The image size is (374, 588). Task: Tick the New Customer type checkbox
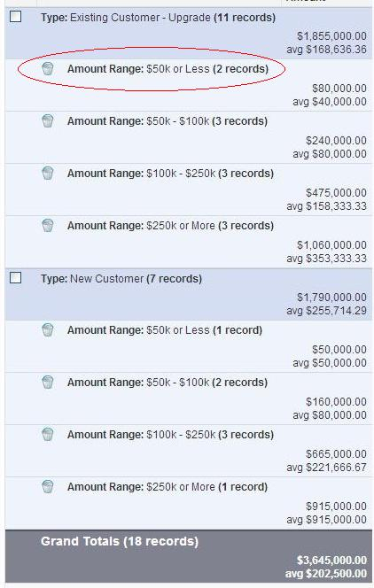[x=15, y=278]
